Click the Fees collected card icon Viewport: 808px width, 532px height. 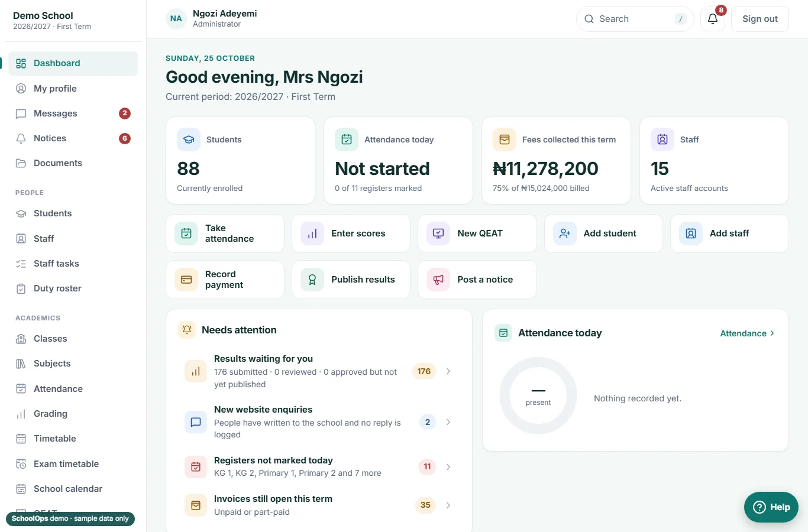505,140
